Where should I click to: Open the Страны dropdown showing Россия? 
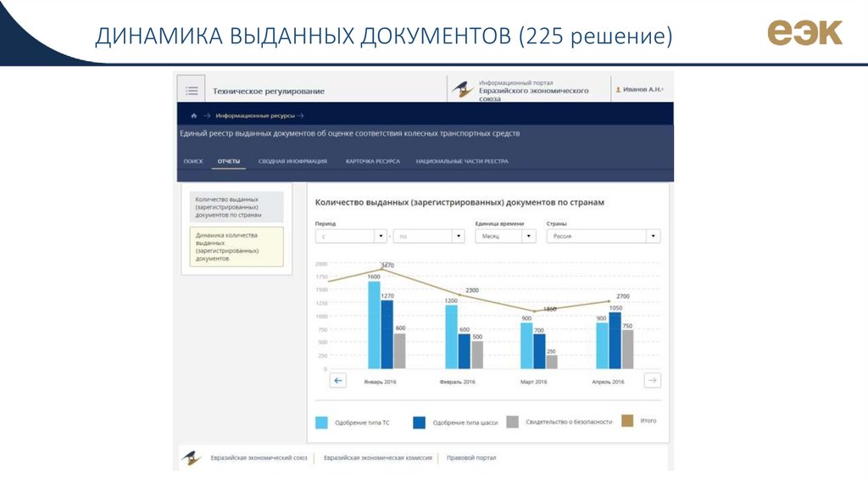click(602, 238)
